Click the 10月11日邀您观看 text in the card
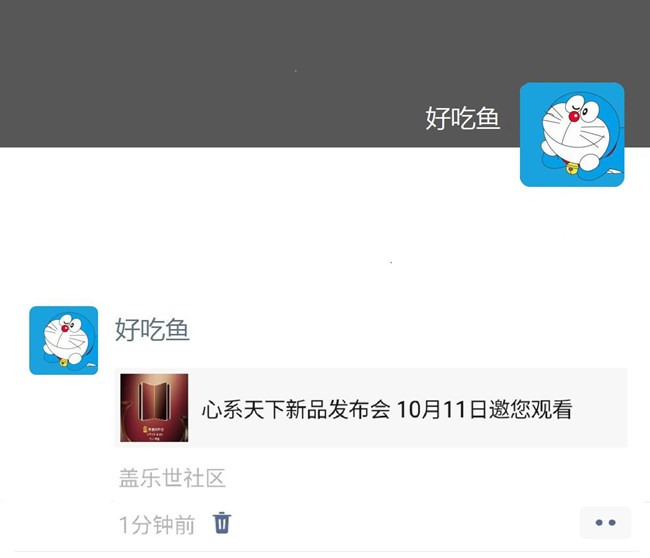 (x=485, y=409)
